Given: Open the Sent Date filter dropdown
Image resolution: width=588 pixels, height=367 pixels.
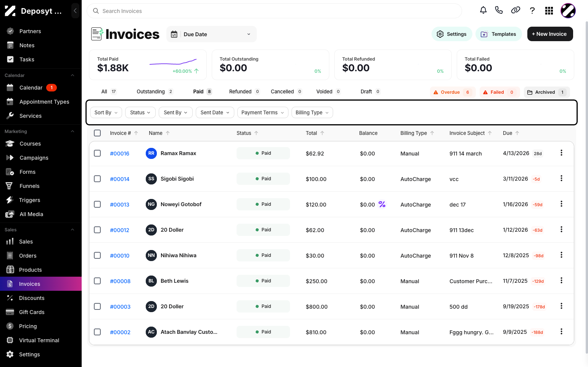Looking at the screenshot, I should coord(215,112).
